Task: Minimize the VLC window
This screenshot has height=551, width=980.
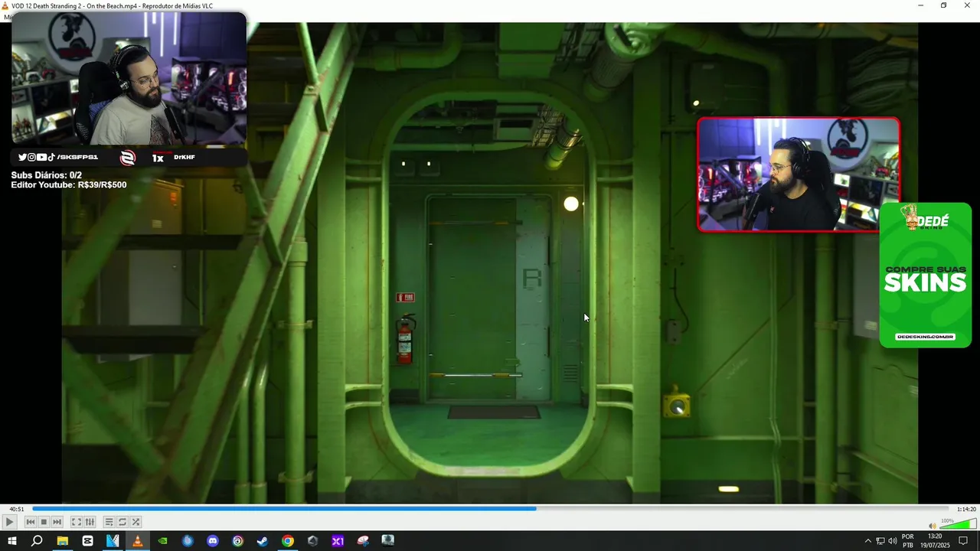Action: [921, 5]
